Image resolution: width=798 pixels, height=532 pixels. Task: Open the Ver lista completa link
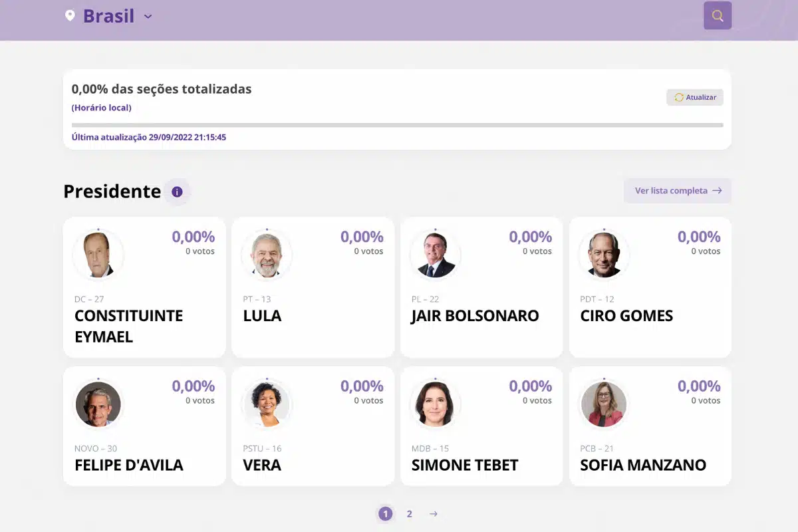tap(677, 191)
